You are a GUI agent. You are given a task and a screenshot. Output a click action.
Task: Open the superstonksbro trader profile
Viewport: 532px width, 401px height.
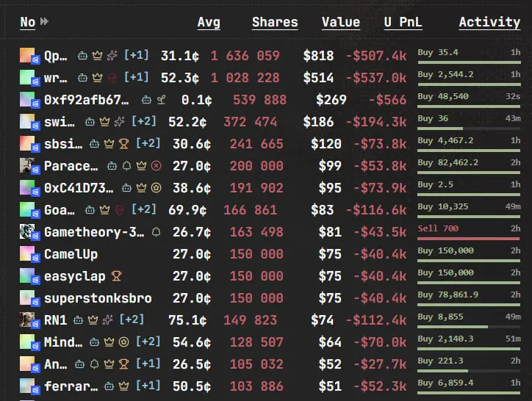point(98,298)
